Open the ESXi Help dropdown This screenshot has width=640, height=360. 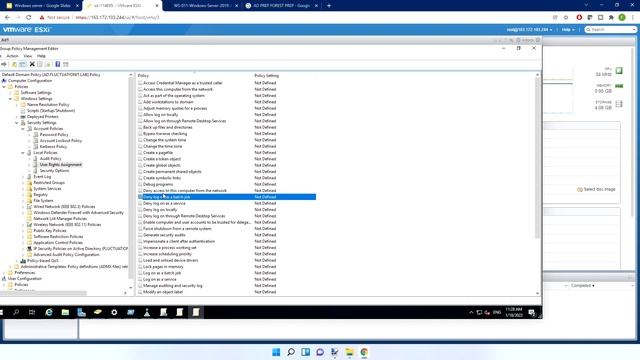pos(568,30)
